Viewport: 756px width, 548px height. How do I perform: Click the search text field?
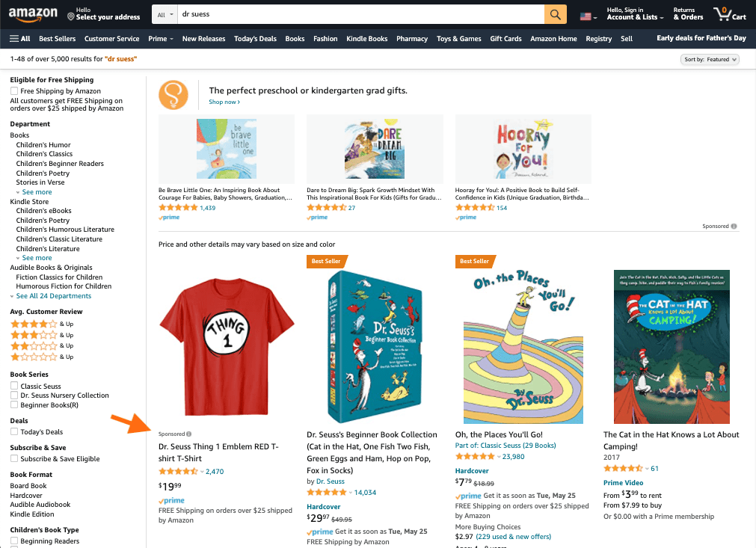pos(360,15)
